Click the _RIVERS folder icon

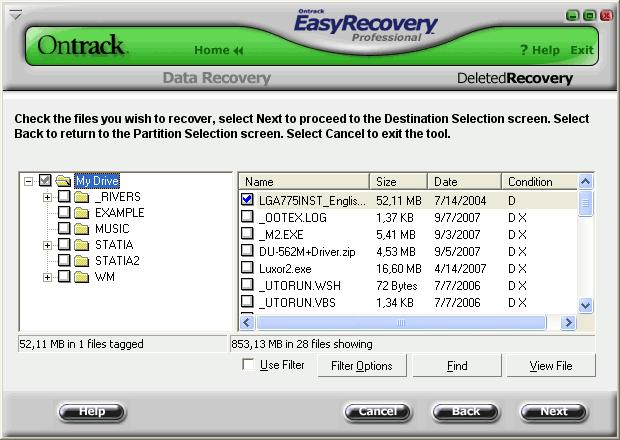82,197
